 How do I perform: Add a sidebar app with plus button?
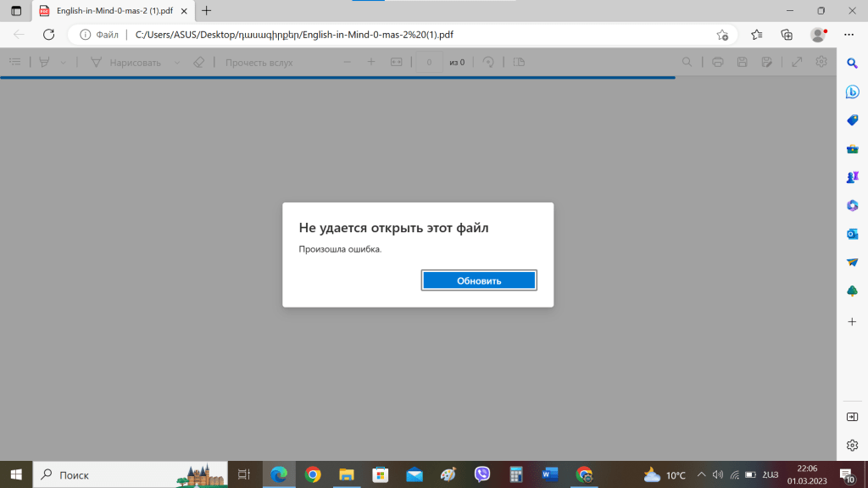click(x=852, y=322)
